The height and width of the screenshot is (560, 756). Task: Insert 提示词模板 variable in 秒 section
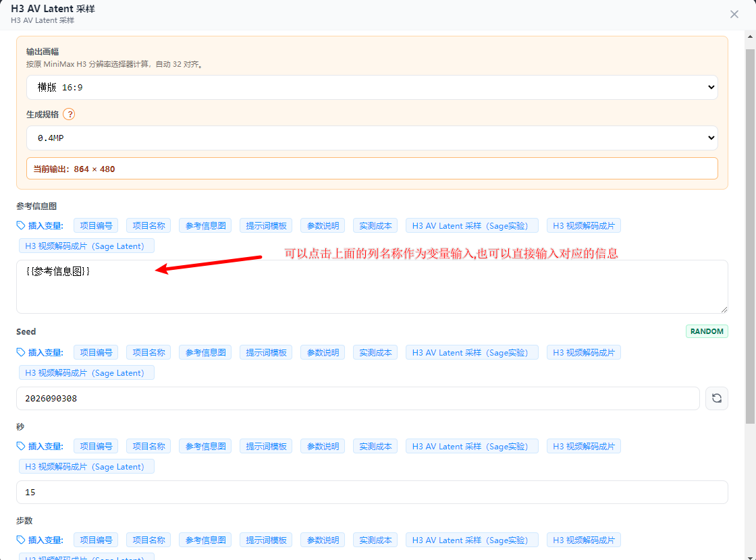click(x=266, y=446)
